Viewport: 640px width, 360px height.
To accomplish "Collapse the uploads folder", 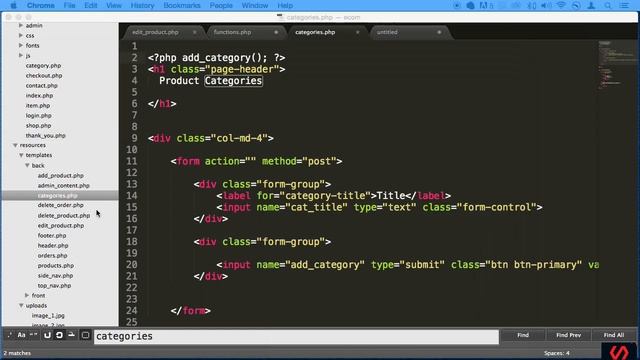I will pos(21,305).
